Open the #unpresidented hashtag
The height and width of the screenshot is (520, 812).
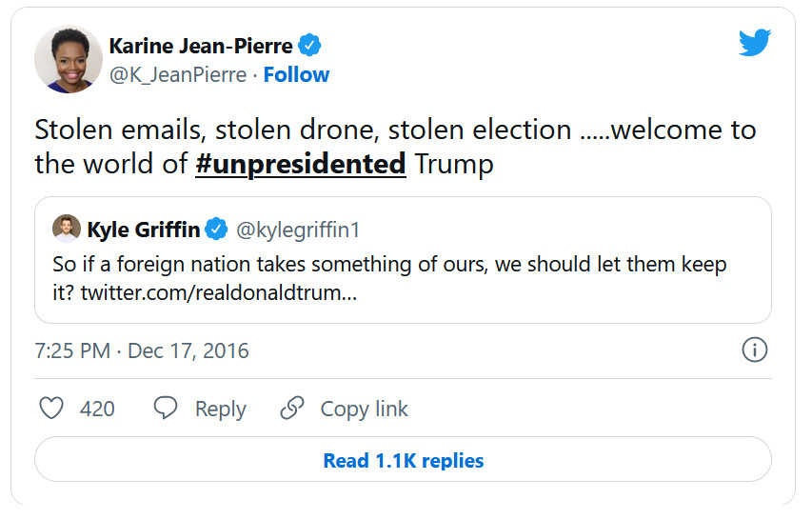click(301, 164)
